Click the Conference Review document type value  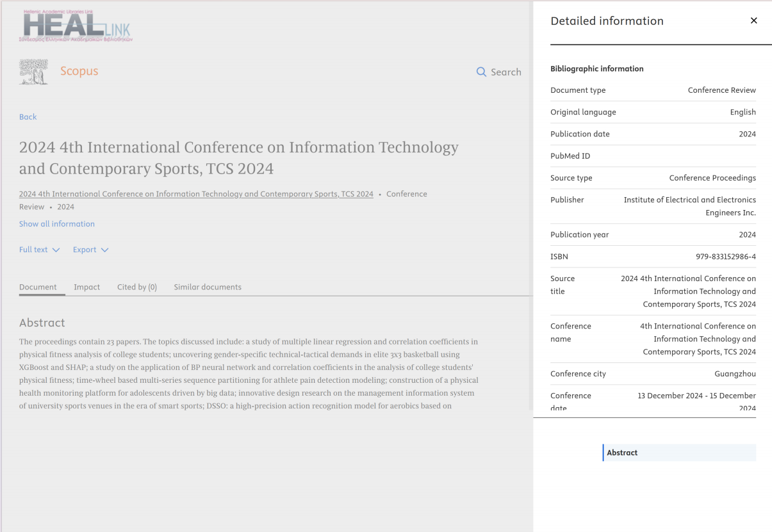(x=722, y=90)
